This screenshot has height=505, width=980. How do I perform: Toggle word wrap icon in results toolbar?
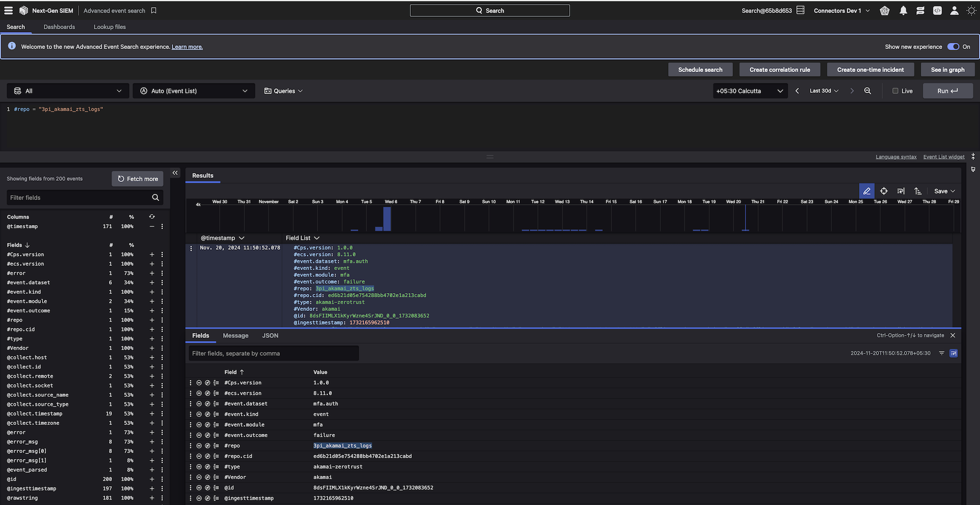pos(901,191)
